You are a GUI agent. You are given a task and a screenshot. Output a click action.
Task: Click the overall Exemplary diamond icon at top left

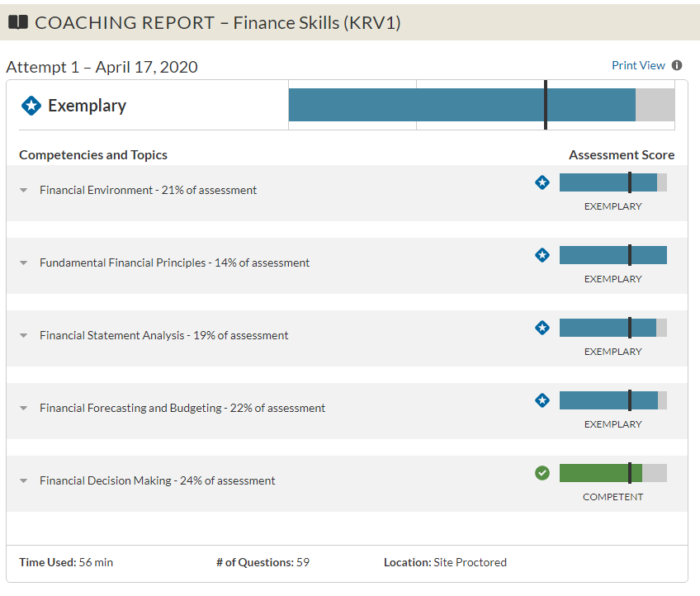tap(31, 105)
